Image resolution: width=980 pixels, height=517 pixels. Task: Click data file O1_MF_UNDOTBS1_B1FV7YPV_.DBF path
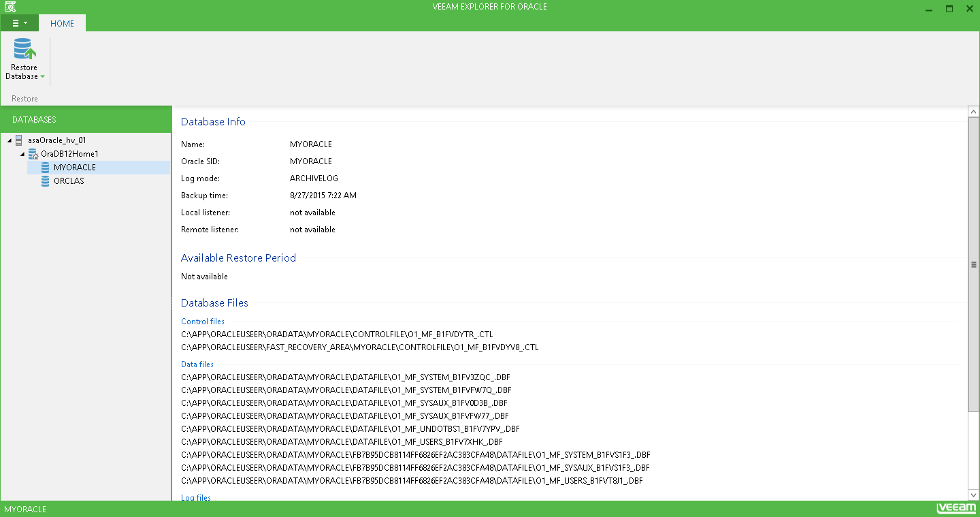click(x=350, y=429)
